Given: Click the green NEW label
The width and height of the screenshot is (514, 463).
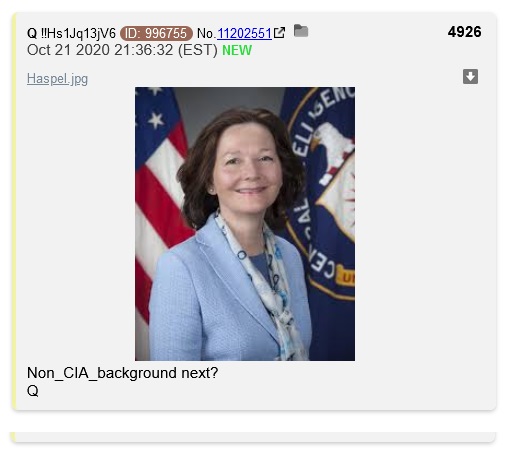Looking at the screenshot, I should (237, 50).
